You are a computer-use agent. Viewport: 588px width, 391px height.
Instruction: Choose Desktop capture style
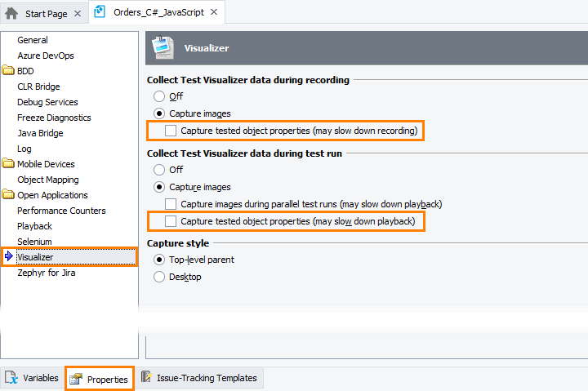click(159, 277)
